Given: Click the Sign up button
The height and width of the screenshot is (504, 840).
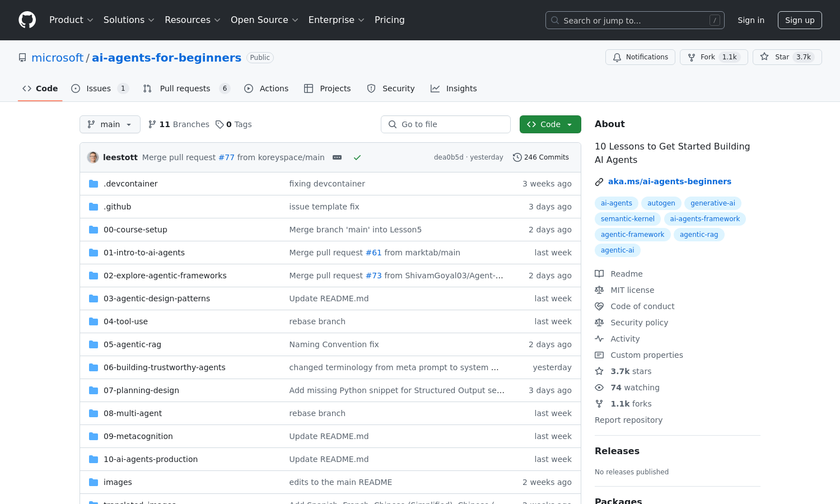Looking at the screenshot, I should click(799, 20).
